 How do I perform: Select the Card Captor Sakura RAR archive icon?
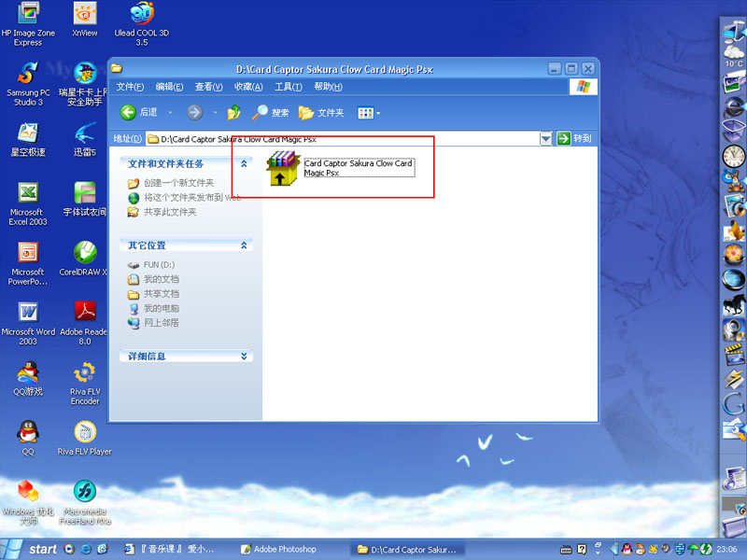point(283,168)
